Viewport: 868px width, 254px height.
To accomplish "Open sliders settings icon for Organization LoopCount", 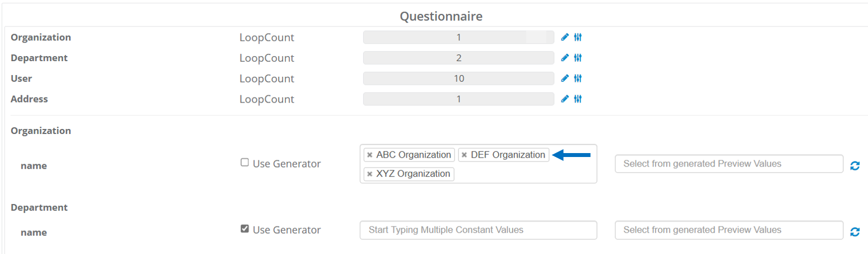I will (x=578, y=38).
